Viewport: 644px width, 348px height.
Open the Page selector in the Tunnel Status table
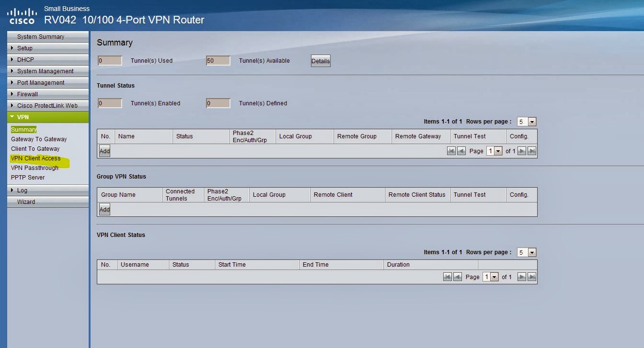tap(494, 151)
